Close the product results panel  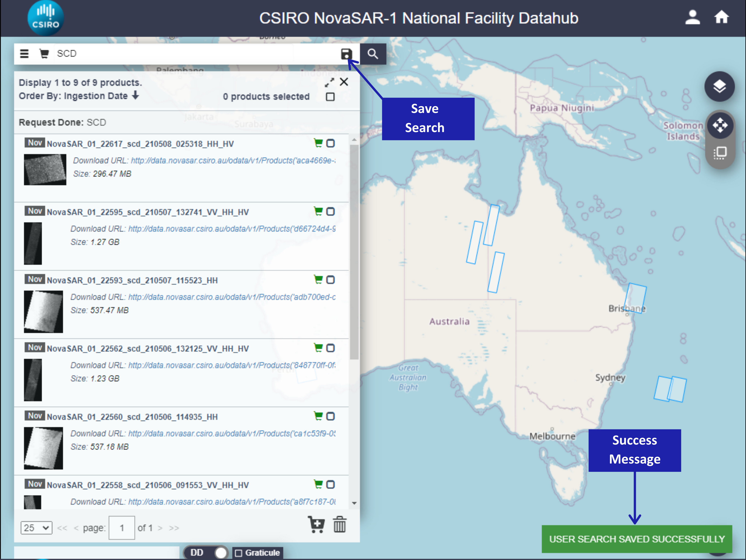(344, 82)
